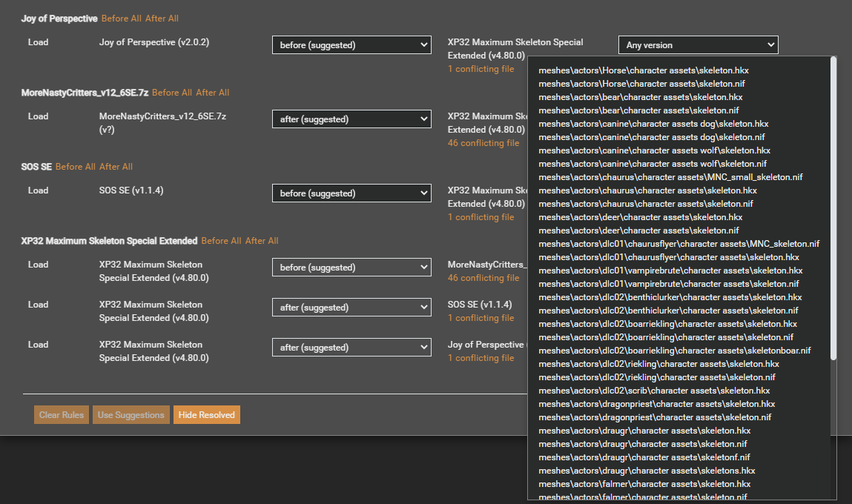Open XP32 rule dropdown for MoreNastyCritters conflict

pyautogui.click(x=351, y=268)
